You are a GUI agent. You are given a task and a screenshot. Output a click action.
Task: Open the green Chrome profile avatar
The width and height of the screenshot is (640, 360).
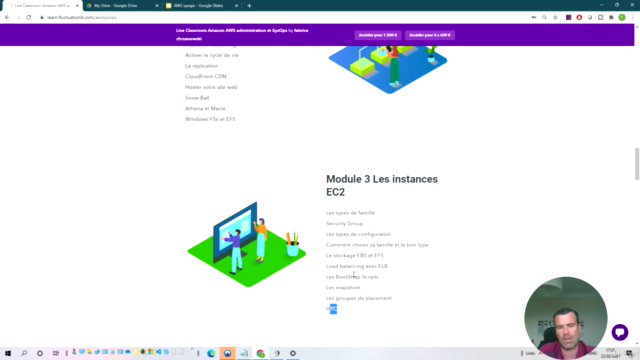pyautogui.click(x=622, y=18)
